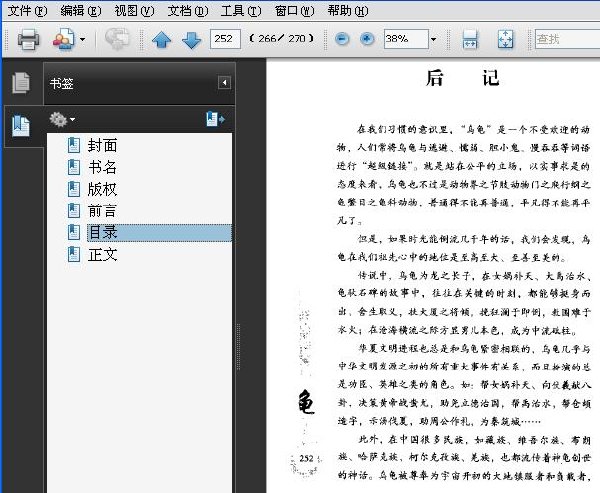
Task: Zoom out with the minus button
Action: click(342, 39)
